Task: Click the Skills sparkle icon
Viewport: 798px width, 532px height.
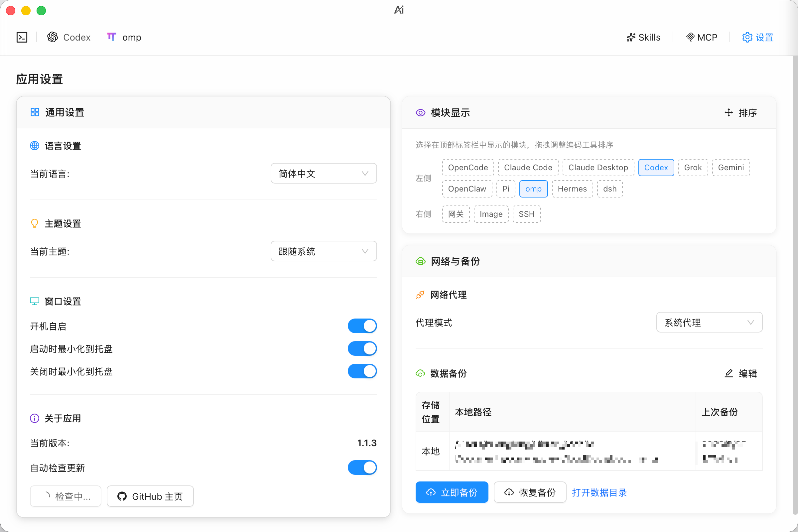Action: [x=631, y=37]
